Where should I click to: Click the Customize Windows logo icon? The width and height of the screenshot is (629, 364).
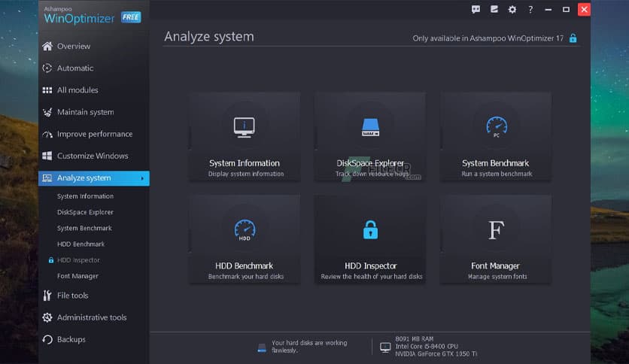pos(47,156)
